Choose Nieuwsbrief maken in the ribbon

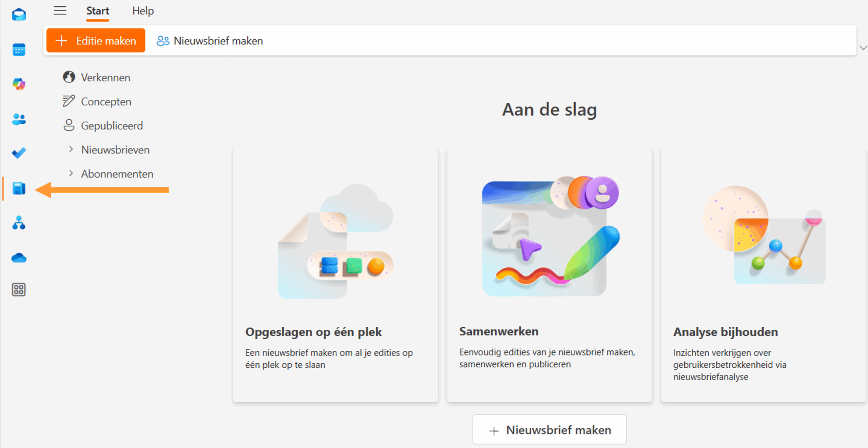coord(210,41)
